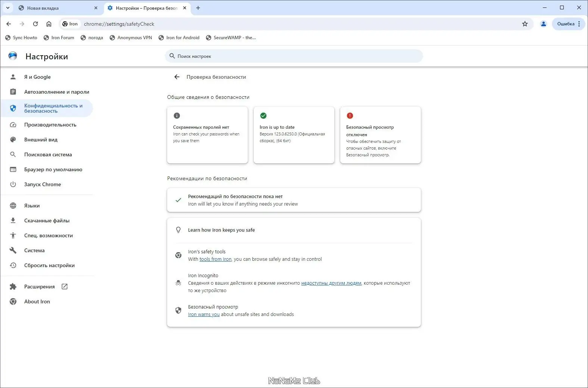
Task: Open Производительность settings section
Action: pyautogui.click(x=47, y=125)
